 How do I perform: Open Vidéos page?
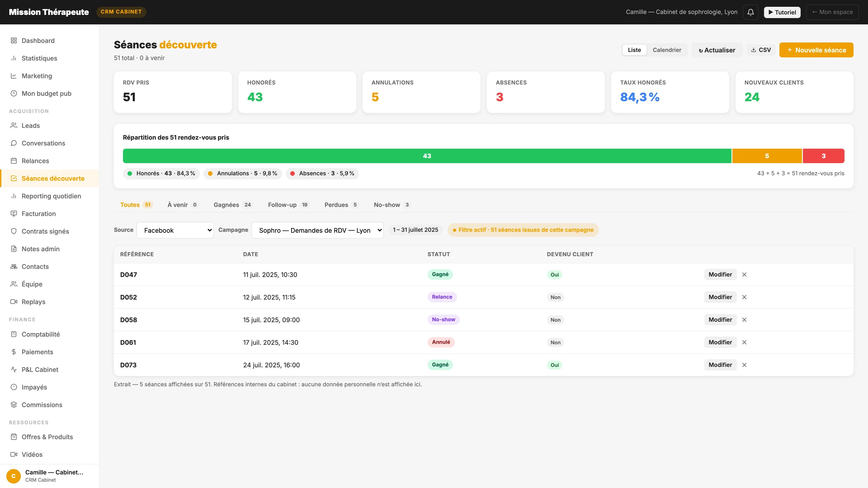pos(50,454)
